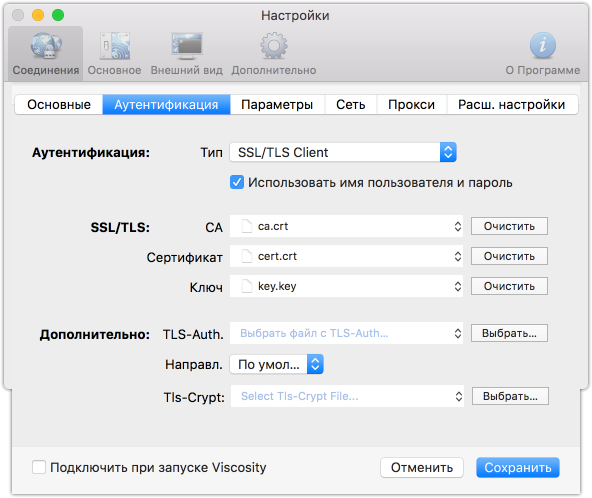Open the Внешний вид preferences icon
Screen dimensions: 592x498
187,46
